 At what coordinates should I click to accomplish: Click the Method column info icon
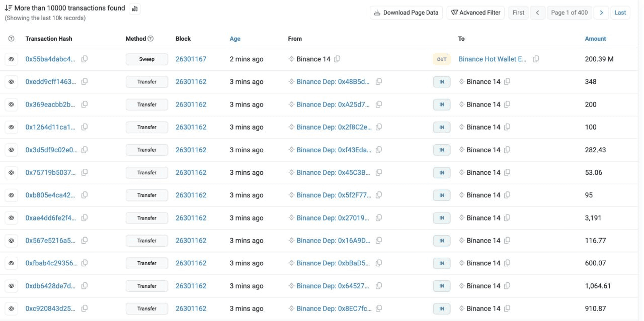pyautogui.click(x=150, y=39)
